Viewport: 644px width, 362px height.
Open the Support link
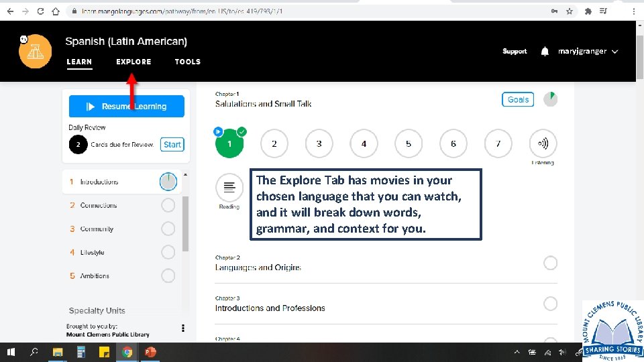pyautogui.click(x=515, y=52)
